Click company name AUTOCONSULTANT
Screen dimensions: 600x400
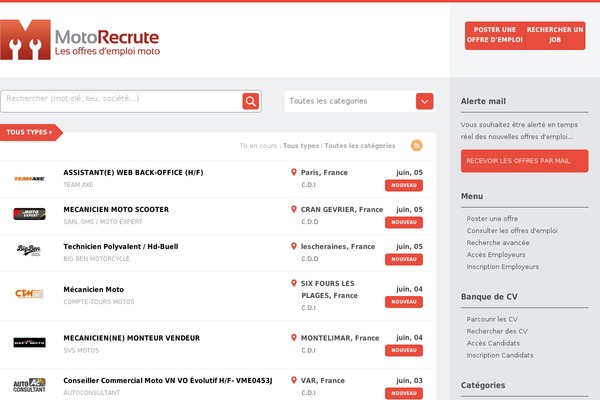(x=91, y=393)
